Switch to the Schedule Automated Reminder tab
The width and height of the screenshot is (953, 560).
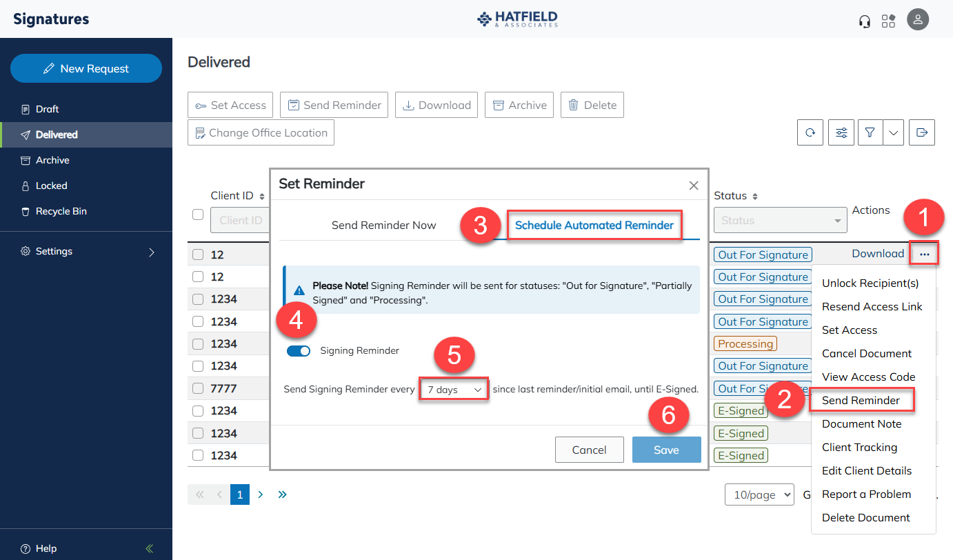pyautogui.click(x=594, y=225)
